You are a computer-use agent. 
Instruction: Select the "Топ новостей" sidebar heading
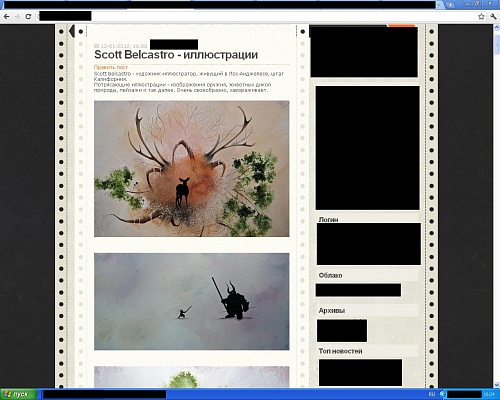point(340,351)
